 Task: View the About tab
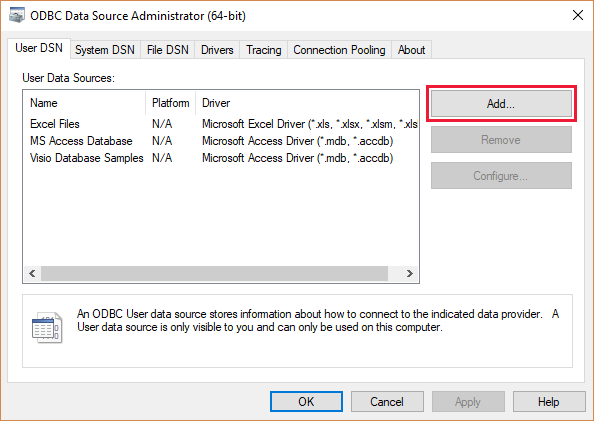pos(411,50)
